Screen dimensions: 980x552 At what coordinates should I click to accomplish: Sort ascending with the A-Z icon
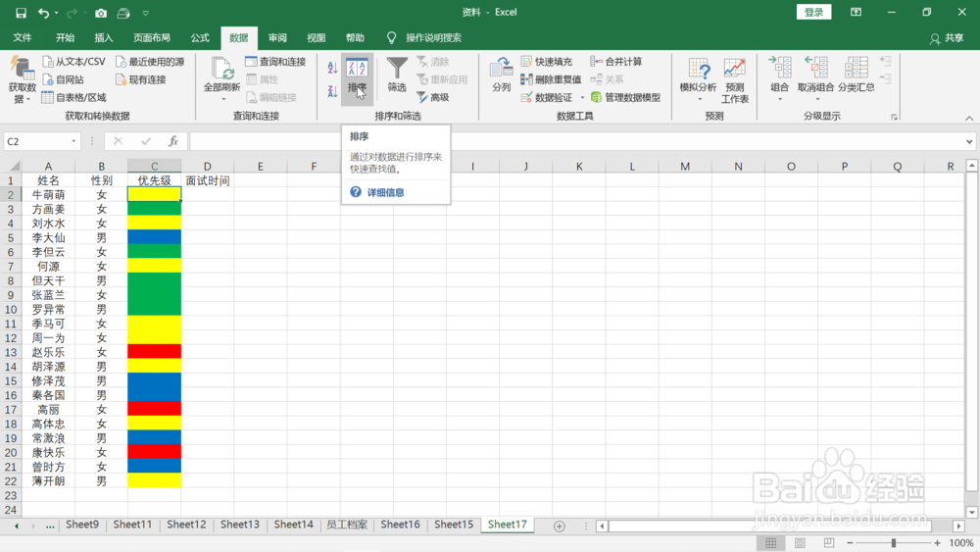tap(332, 68)
